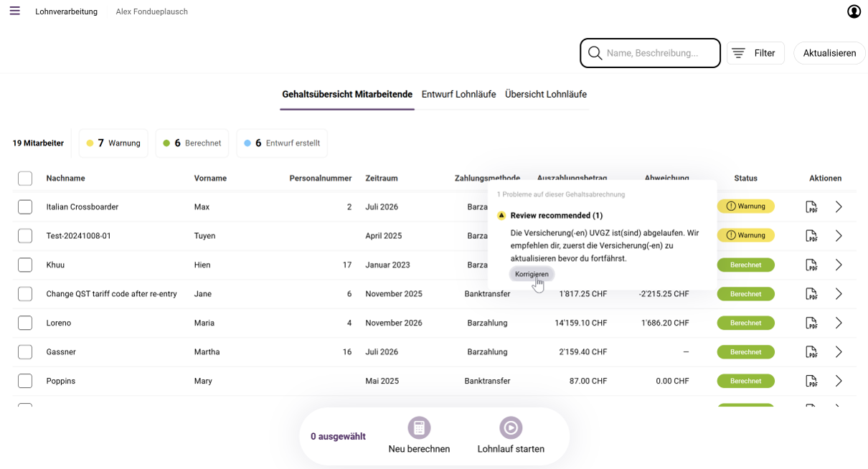Check the box for Gassner Martha

point(25,352)
